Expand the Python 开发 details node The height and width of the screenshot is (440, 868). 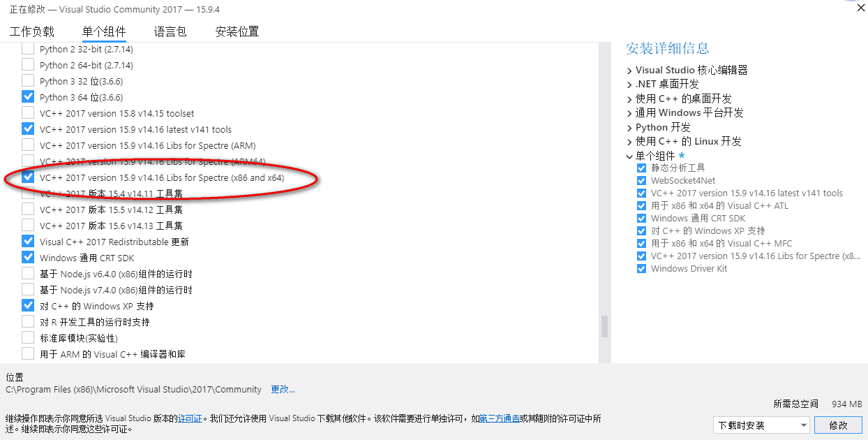point(630,128)
